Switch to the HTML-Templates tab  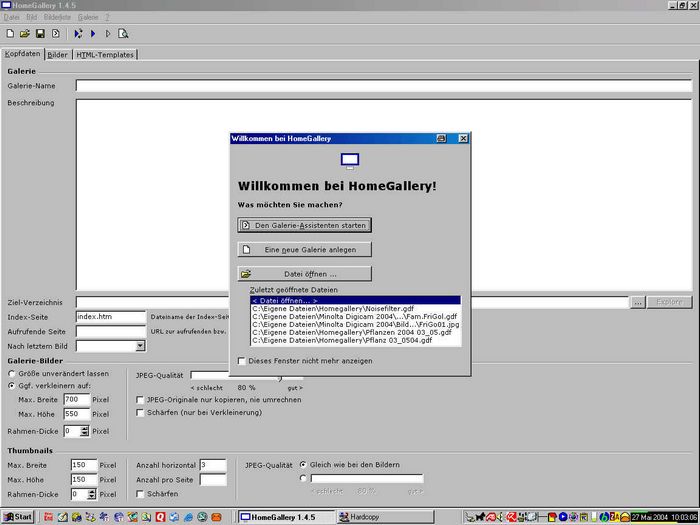(105, 55)
